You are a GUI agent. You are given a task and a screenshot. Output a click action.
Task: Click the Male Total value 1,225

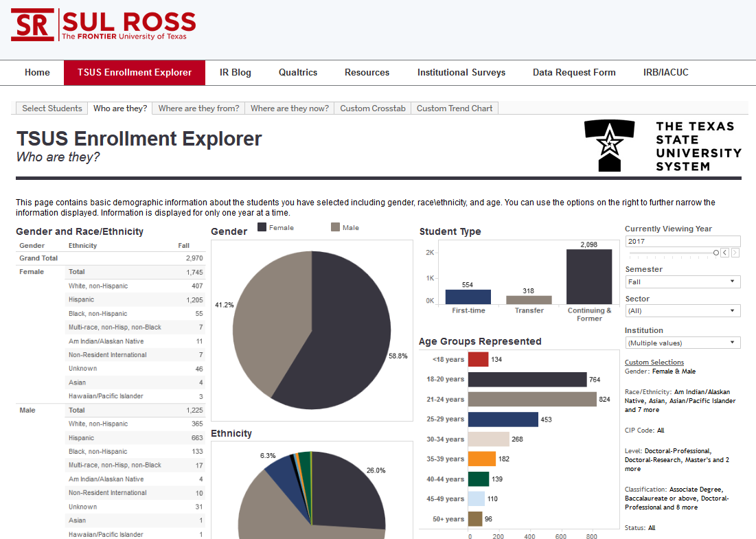point(194,411)
